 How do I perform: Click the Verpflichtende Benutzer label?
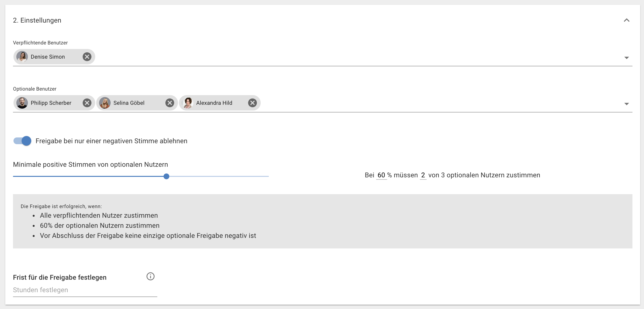[x=40, y=43]
